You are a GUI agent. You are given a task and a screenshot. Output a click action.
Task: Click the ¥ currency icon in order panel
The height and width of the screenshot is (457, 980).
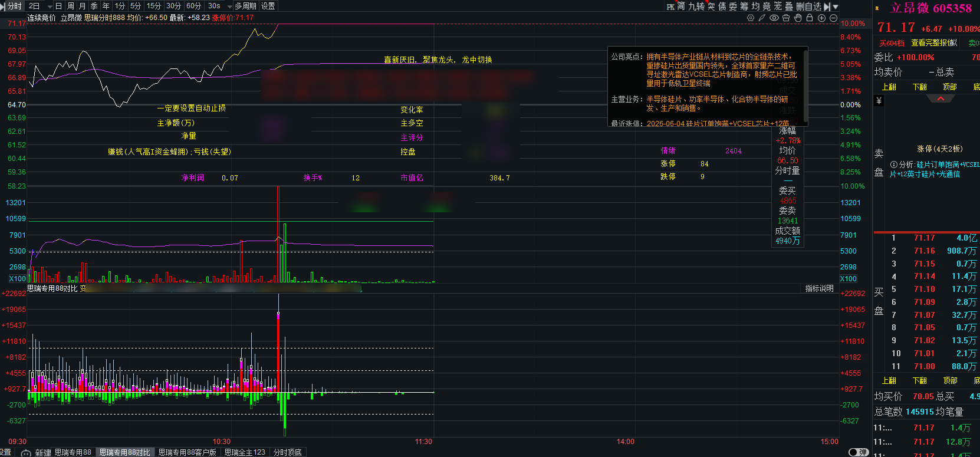879,101
